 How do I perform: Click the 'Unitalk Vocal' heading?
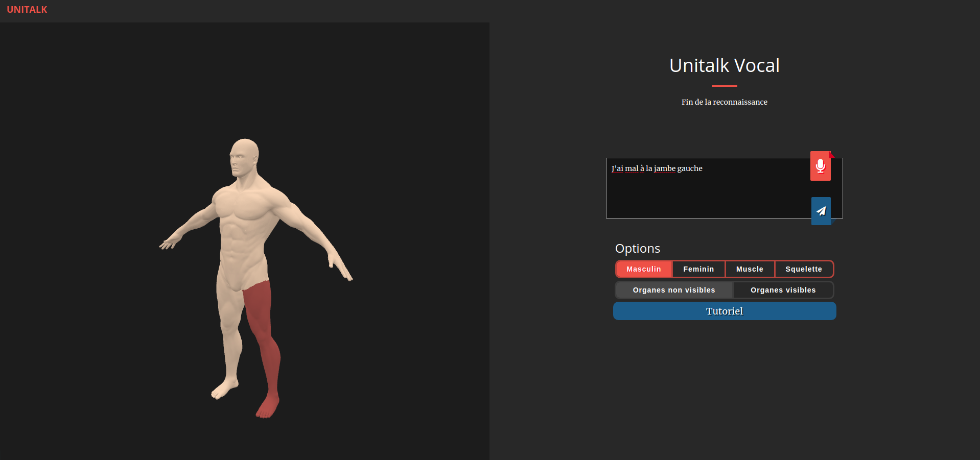coord(724,65)
